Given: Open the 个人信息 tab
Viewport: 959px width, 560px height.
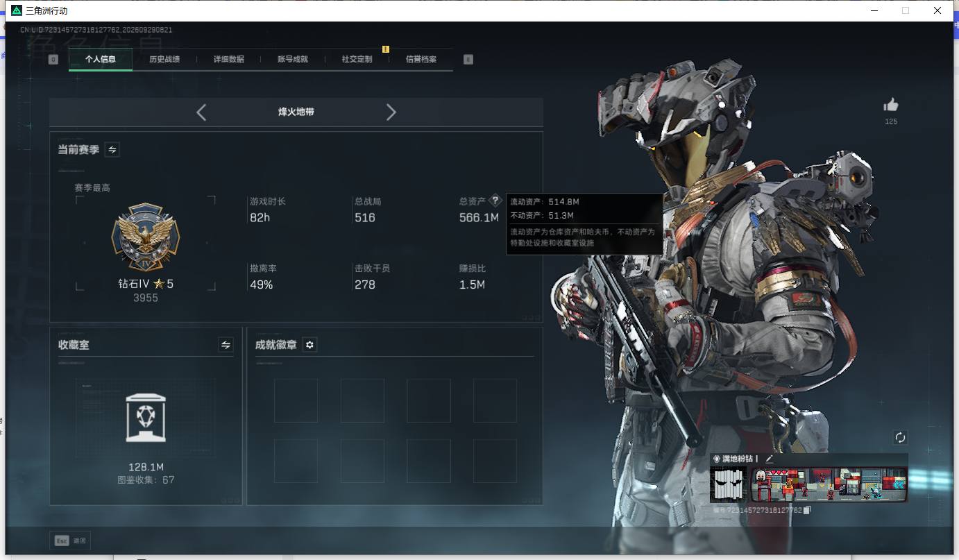Looking at the screenshot, I should pyautogui.click(x=100, y=60).
